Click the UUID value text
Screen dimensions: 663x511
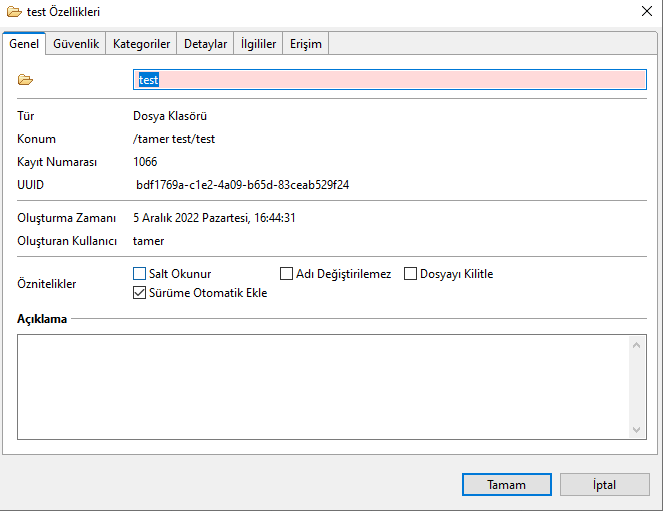tap(242, 185)
